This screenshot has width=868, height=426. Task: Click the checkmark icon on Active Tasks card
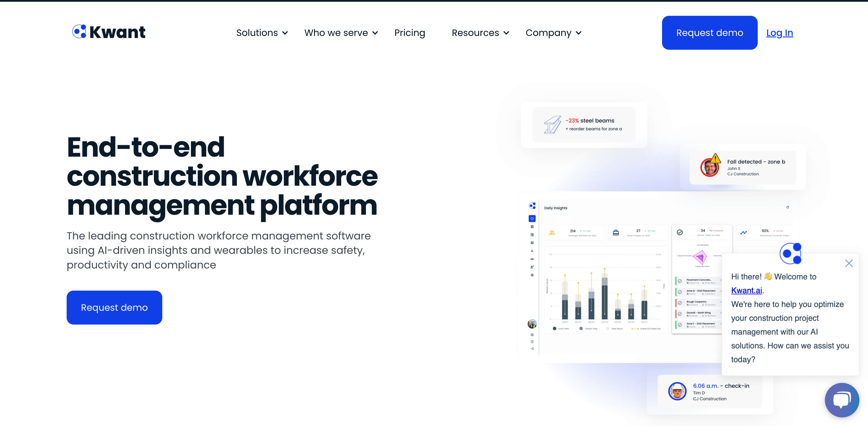680,232
